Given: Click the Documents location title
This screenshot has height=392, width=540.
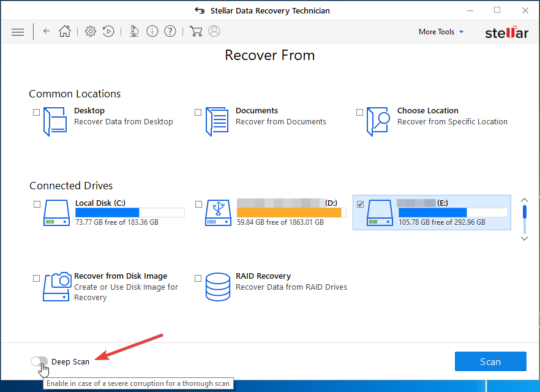Looking at the screenshot, I should [x=257, y=111].
